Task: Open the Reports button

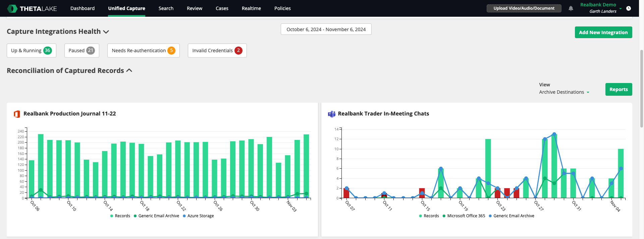Action: tap(619, 89)
